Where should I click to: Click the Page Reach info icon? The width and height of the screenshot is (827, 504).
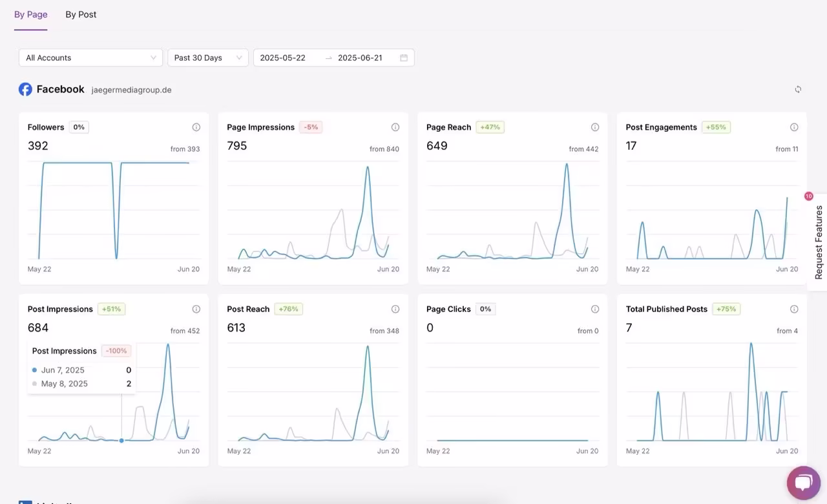click(x=595, y=127)
